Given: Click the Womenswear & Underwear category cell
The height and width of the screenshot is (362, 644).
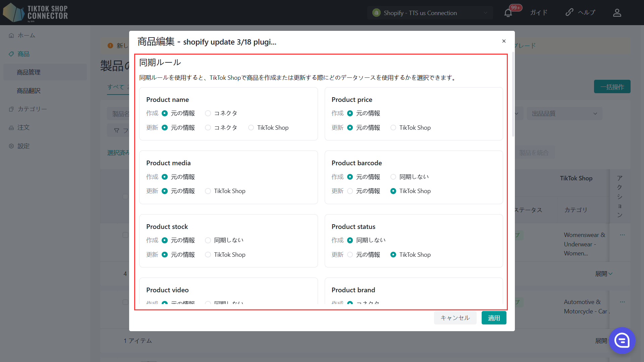Looking at the screenshot, I should 584,244.
